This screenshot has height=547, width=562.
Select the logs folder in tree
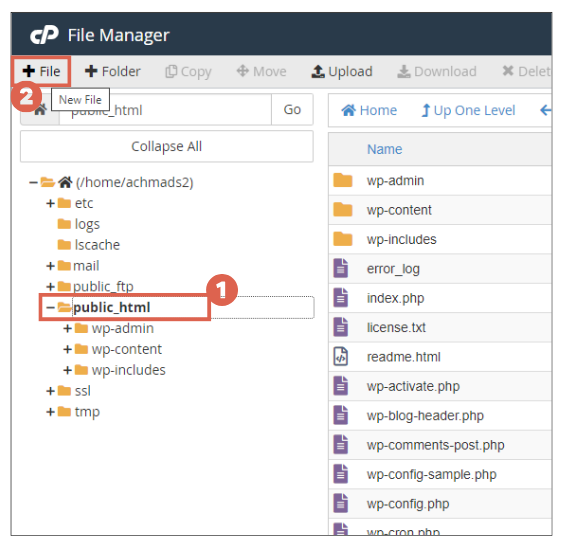click(x=87, y=224)
